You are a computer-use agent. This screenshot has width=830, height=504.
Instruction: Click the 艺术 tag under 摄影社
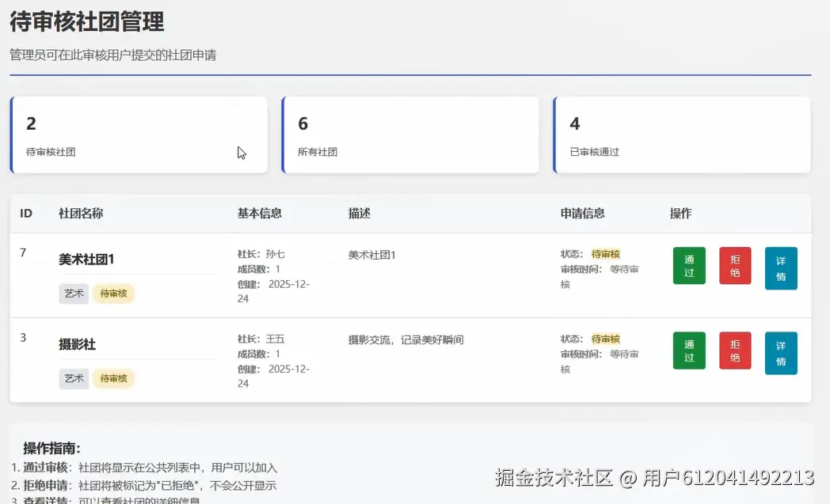74,378
